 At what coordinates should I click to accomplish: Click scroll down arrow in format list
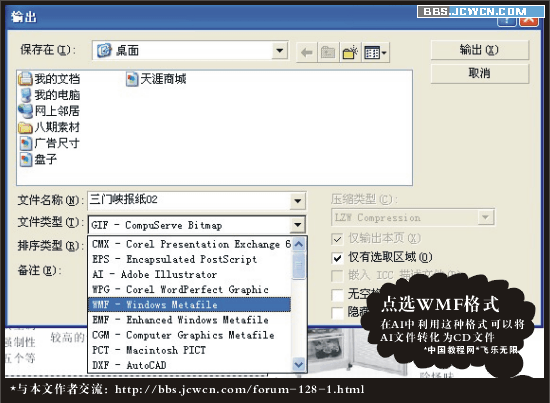(x=299, y=365)
